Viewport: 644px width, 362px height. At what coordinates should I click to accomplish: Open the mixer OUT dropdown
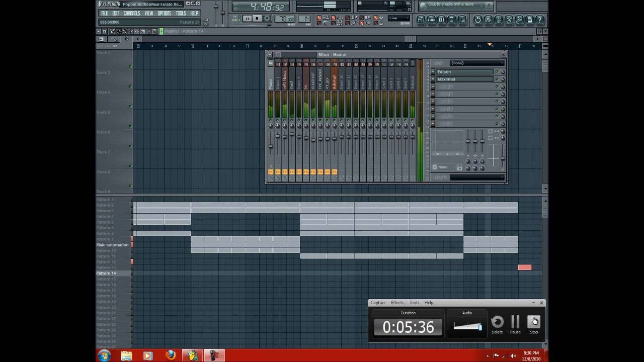point(476,177)
